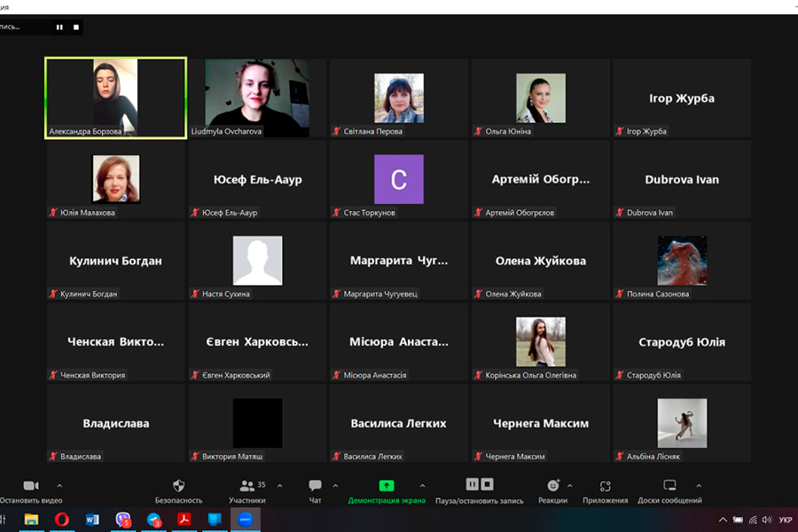The image size is (798, 532).
Task: Click the Ігор Журба participant tile
Action: click(x=682, y=98)
